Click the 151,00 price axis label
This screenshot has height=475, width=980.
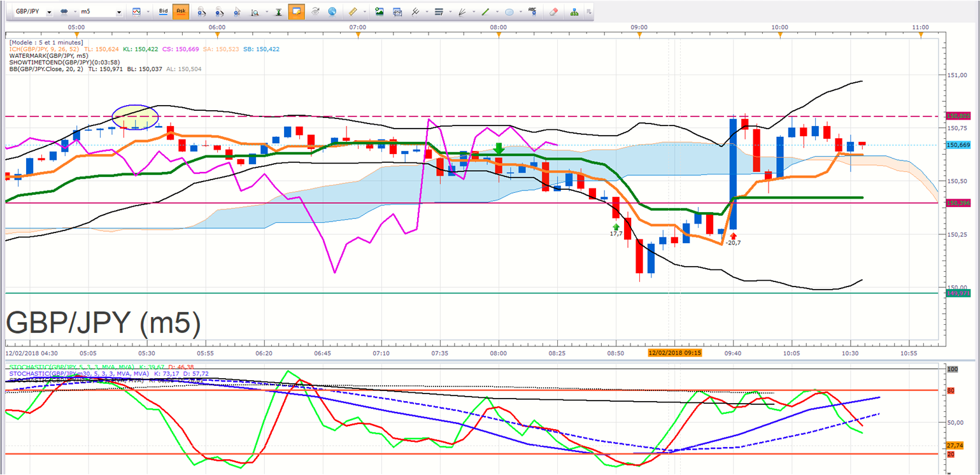click(x=958, y=75)
